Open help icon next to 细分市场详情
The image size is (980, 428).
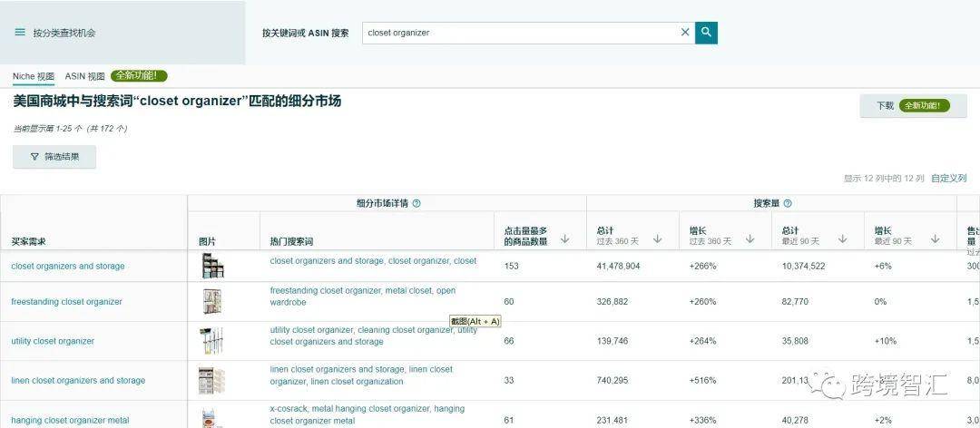(416, 203)
